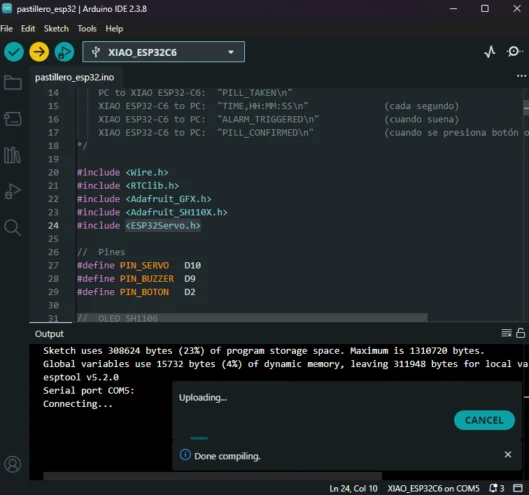Open the Boards Manager panel
This screenshot has height=495, width=529.
tap(13, 118)
